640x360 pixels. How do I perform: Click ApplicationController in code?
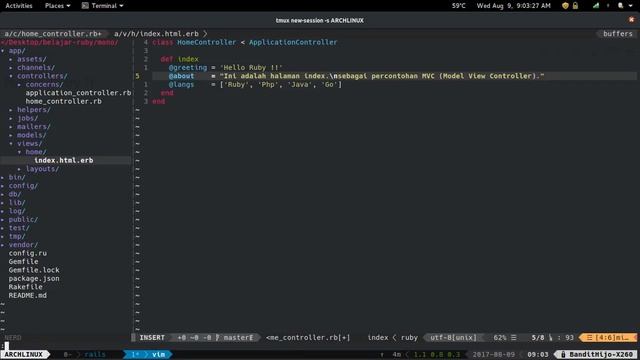click(293, 42)
